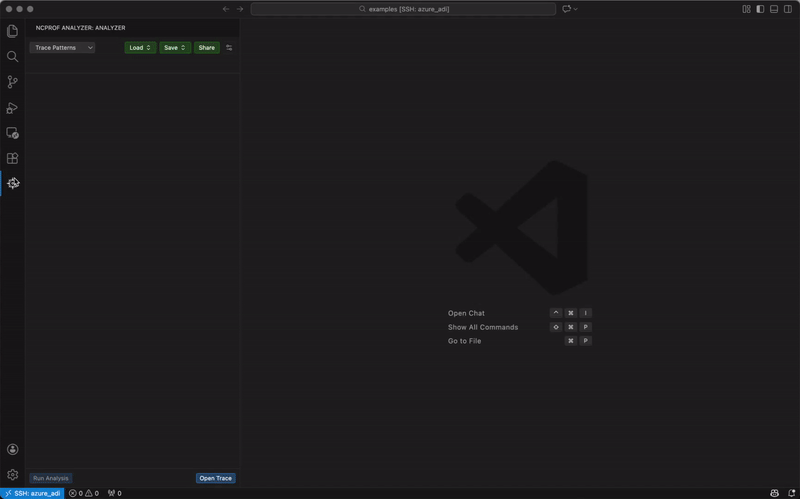The image size is (800, 499).
Task: Open the Save dropdown button
Action: (175, 48)
